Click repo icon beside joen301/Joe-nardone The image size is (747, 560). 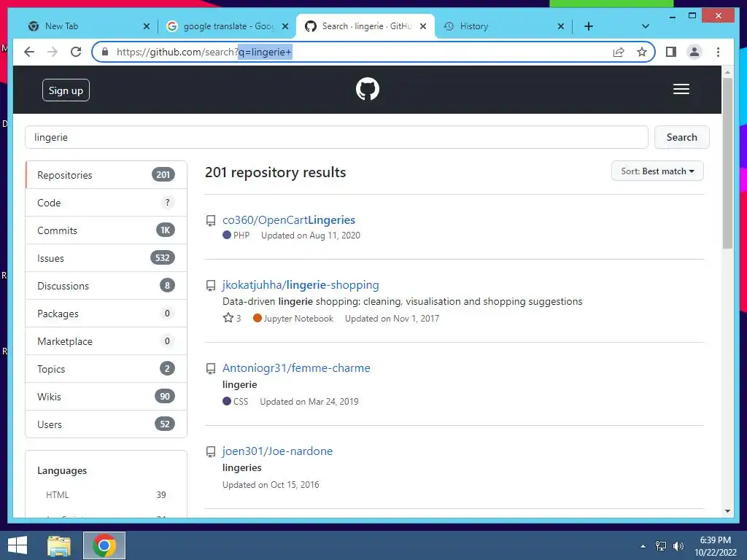pos(211,451)
